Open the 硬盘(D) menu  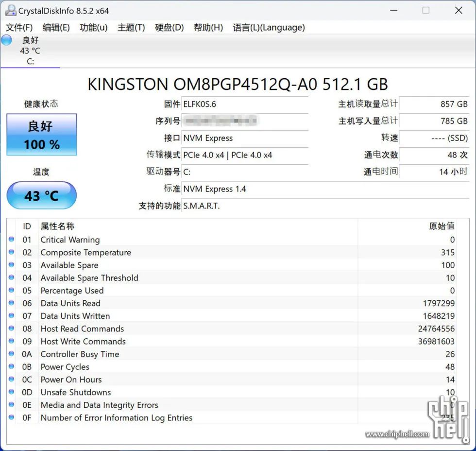click(x=170, y=28)
